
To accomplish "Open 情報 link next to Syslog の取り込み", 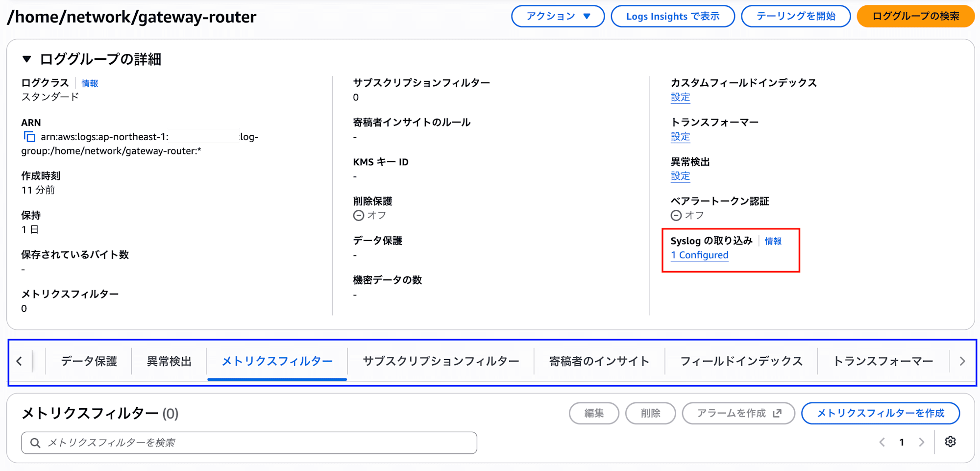I will 773,241.
